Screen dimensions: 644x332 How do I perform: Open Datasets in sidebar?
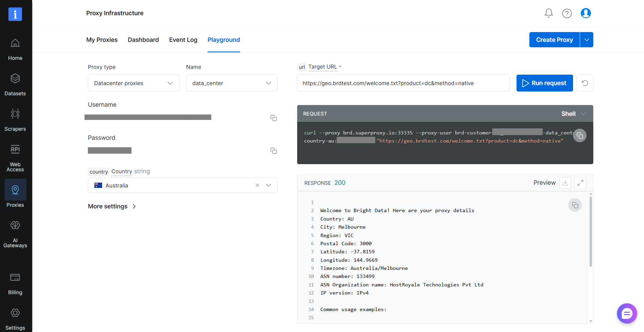15,85
